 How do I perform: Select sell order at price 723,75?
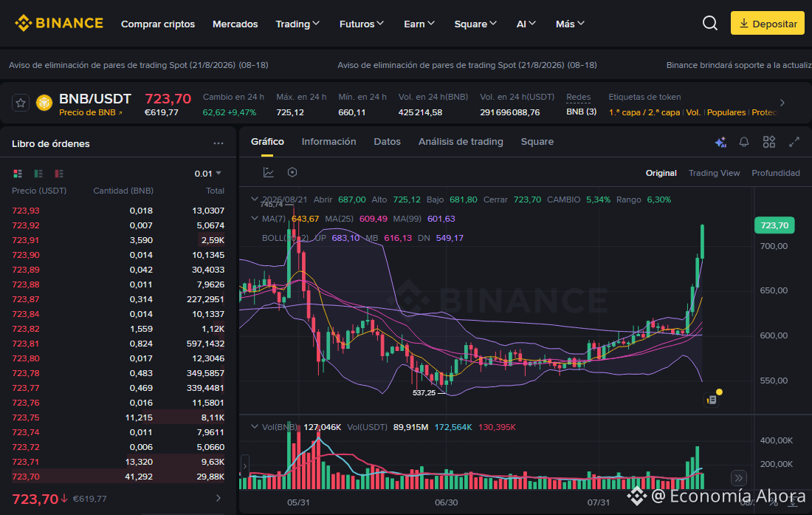(118, 417)
